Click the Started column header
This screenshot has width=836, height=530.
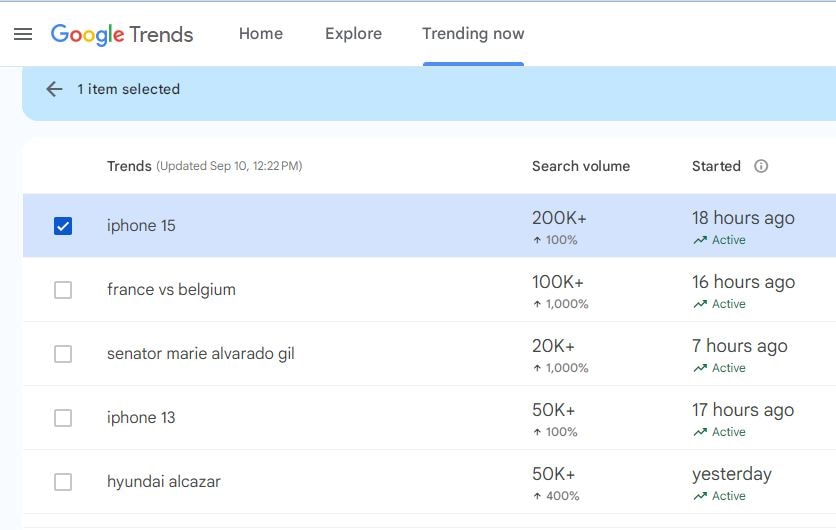(716, 166)
